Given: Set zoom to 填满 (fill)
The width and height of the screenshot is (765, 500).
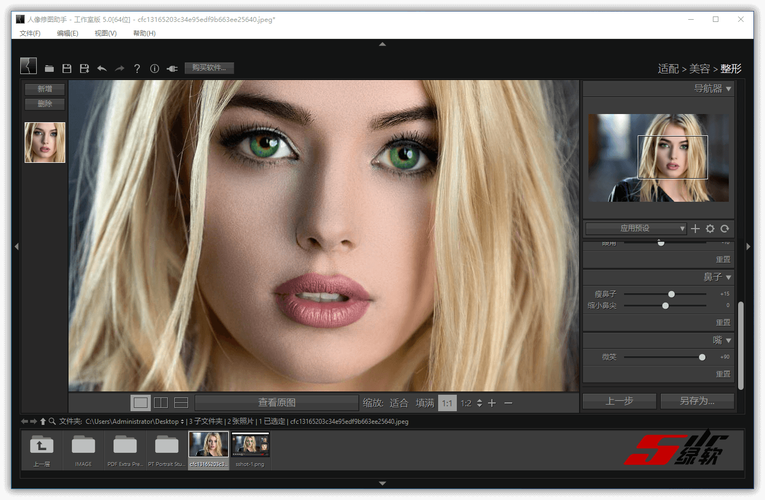Looking at the screenshot, I should tap(425, 403).
